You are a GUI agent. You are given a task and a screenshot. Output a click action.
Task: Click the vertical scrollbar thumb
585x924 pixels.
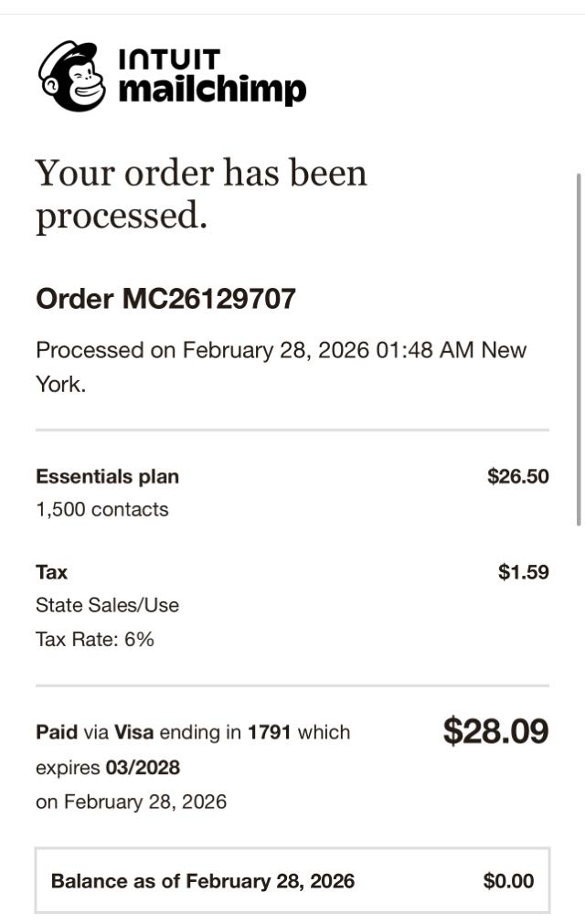(578, 347)
